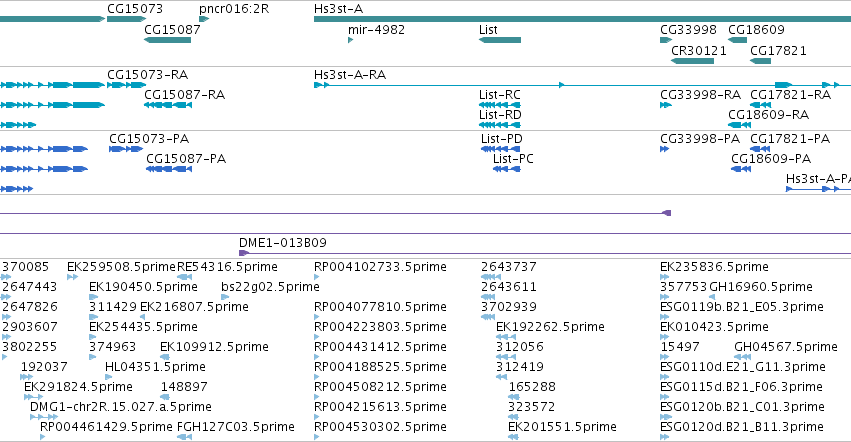Select the DMG1-chr2R.15.027.a.5prime feature
This screenshot has width=851, height=442.
coord(43,416)
